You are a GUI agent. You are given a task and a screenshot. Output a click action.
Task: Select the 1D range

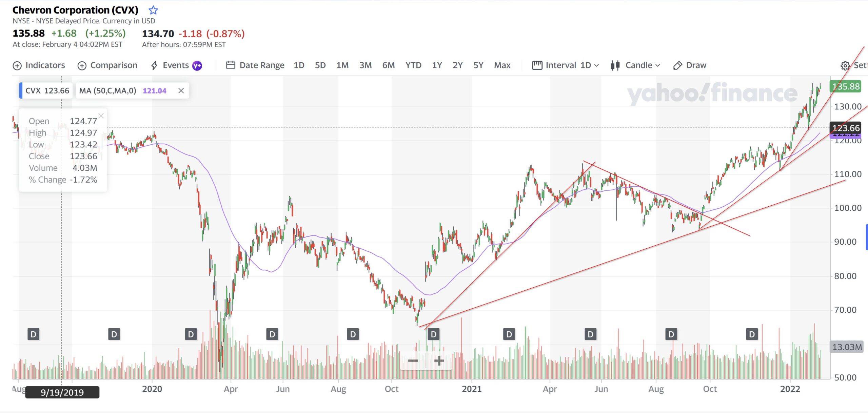point(299,65)
